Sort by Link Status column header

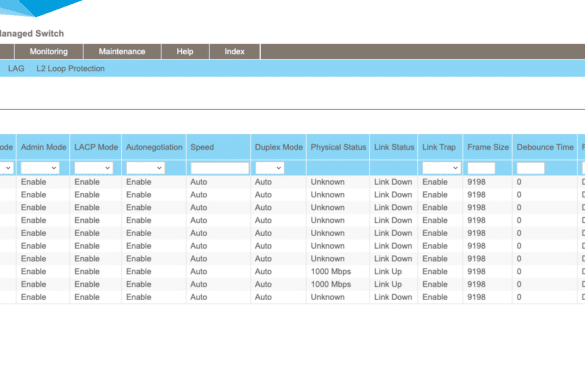tap(394, 147)
